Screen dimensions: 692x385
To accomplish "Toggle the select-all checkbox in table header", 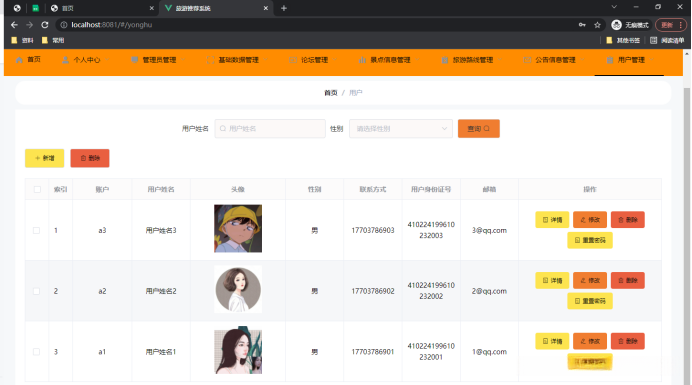I will (x=37, y=189).
